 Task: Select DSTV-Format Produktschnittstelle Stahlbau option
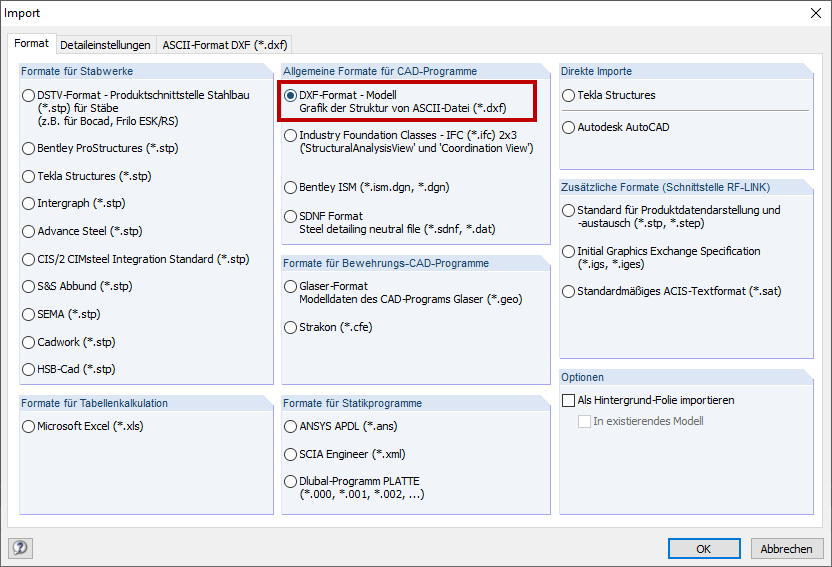[x=29, y=96]
